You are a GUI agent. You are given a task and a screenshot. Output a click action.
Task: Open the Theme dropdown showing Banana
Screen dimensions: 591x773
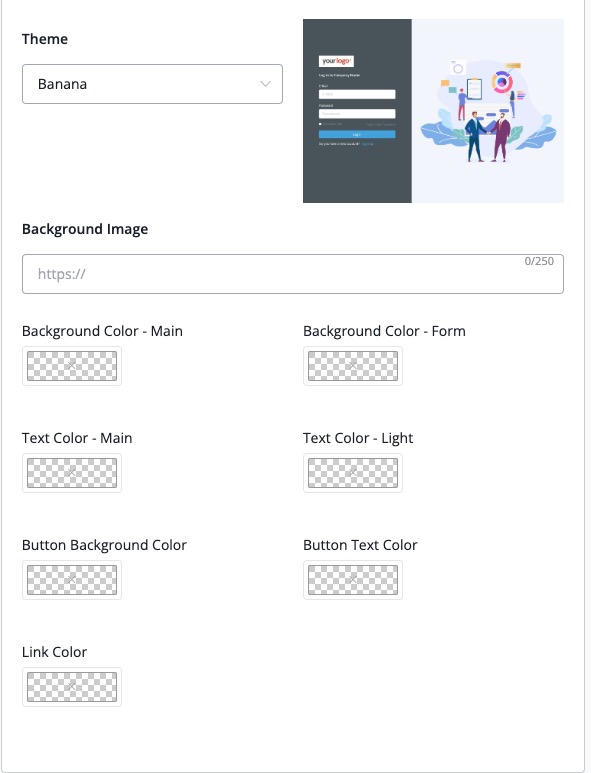click(152, 84)
